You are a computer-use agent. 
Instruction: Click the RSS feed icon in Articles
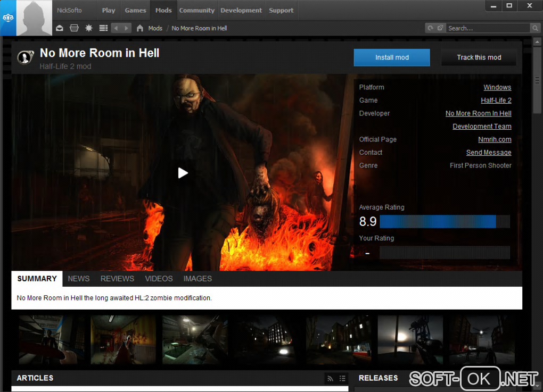330,378
